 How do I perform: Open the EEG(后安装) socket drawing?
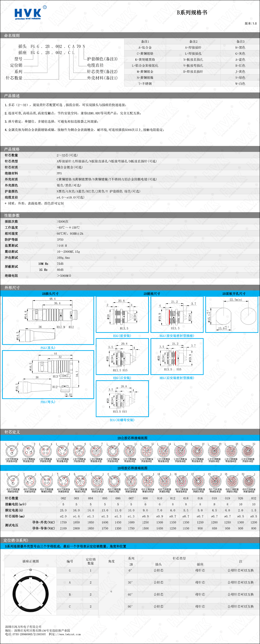point(122,356)
